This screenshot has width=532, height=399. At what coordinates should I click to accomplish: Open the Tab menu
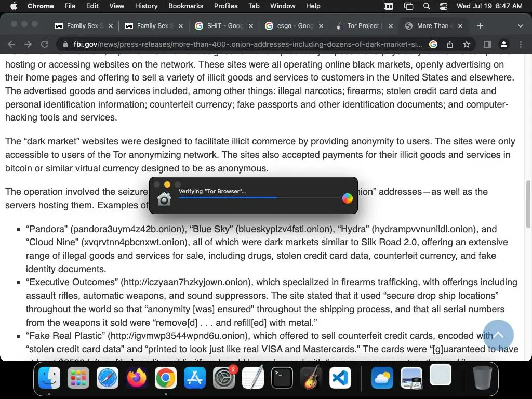254,6
